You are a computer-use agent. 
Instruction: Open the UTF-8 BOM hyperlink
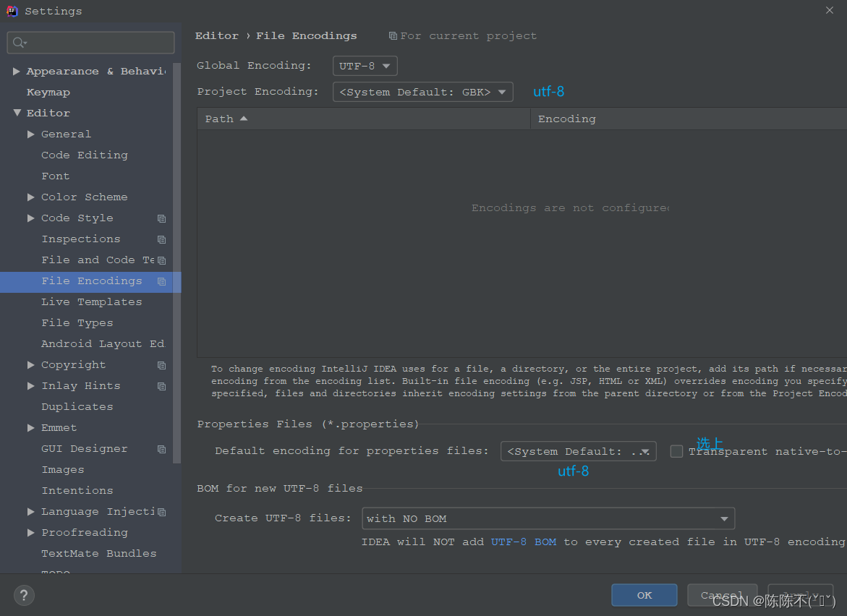click(x=524, y=542)
